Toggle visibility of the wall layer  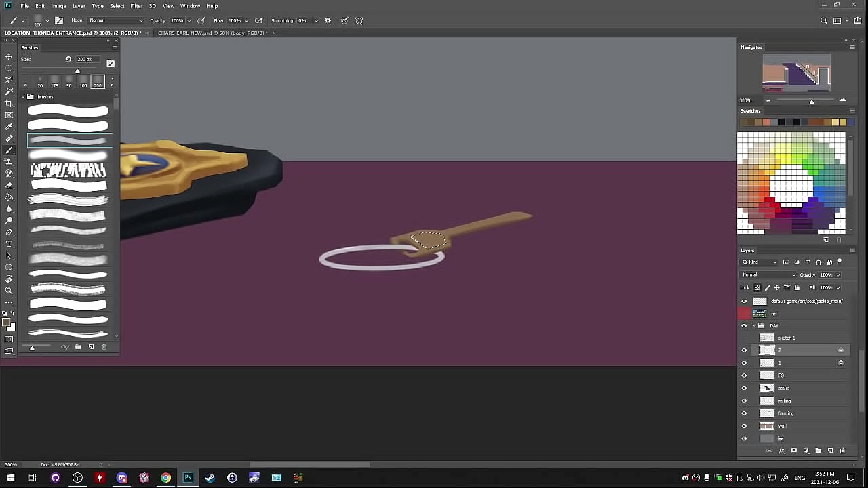(x=744, y=426)
